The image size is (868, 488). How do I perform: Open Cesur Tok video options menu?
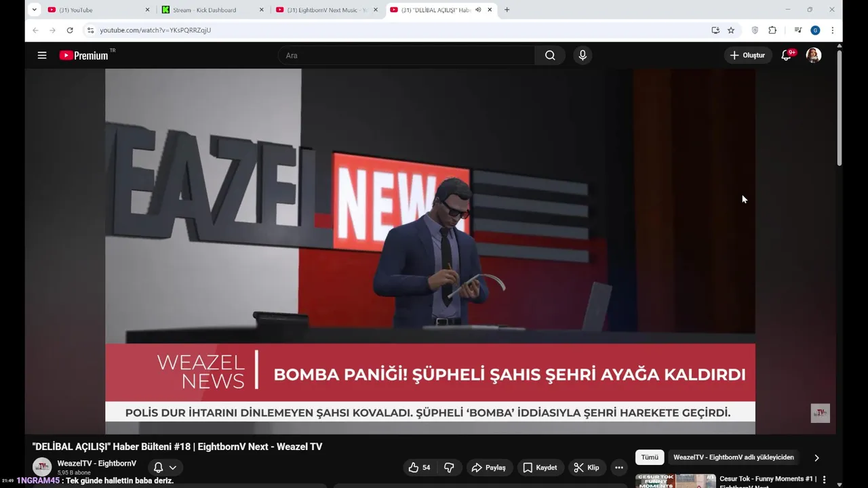point(824,479)
